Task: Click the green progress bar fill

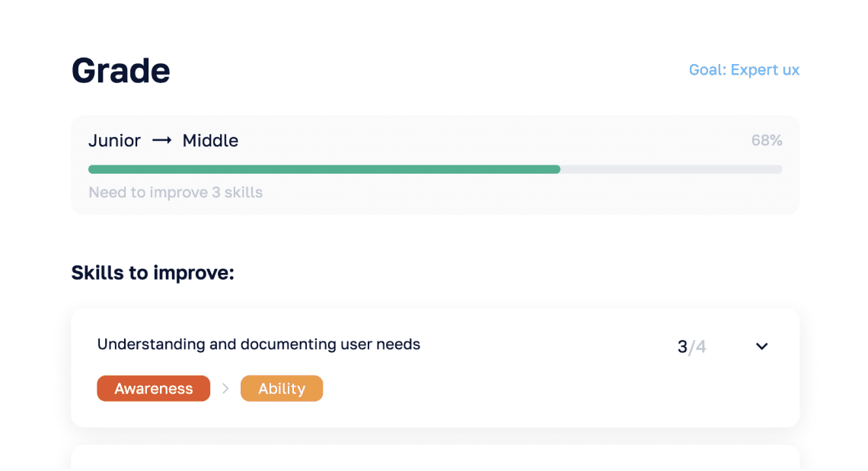Action: [x=324, y=169]
